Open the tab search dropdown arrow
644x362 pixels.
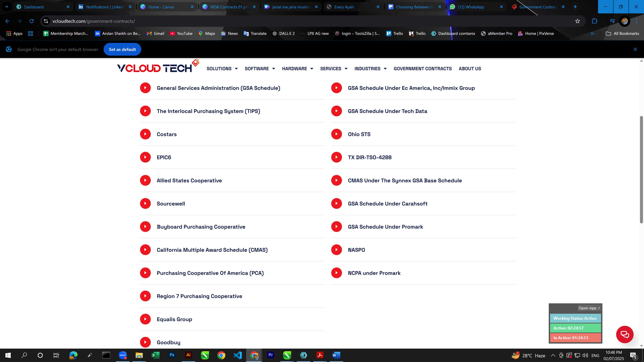pyautogui.click(x=7, y=7)
